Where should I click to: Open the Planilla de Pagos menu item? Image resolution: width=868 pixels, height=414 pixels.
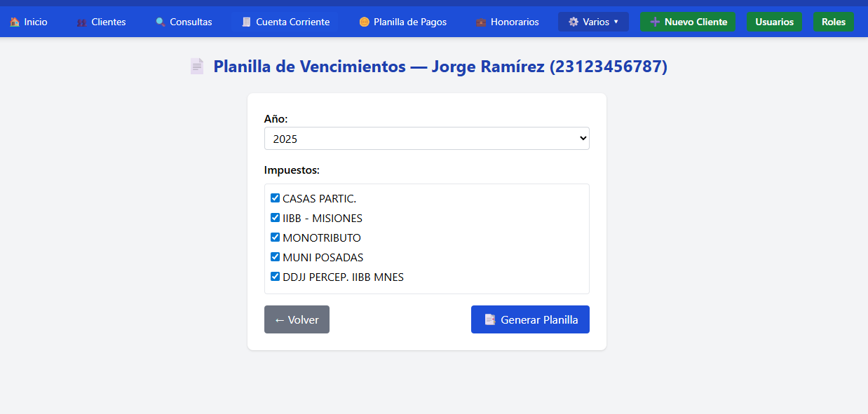403,22
